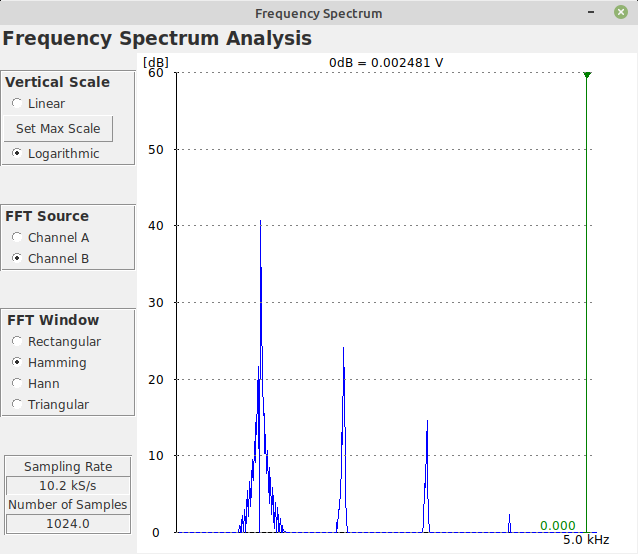The height and width of the screenshot is (554, 638).
Task: Click the FFT Window section heading
Action: pos(53,320)
